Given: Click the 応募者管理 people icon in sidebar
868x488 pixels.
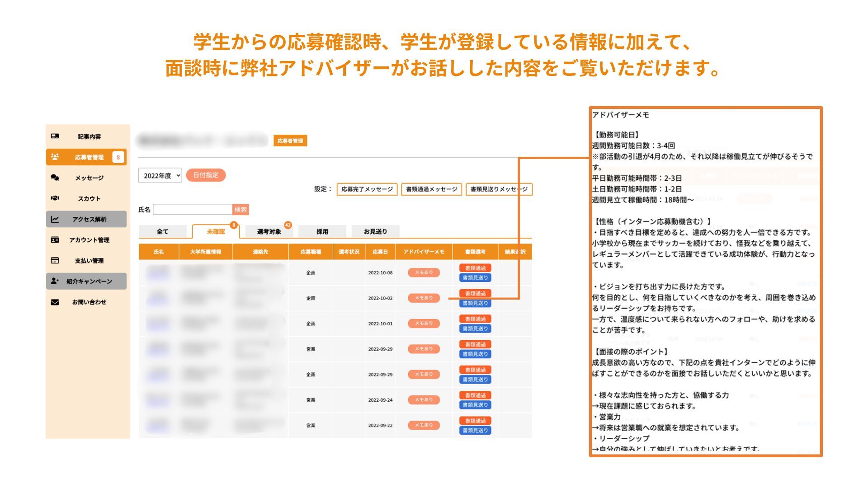Looking at the screenshot, I should pos(55,157).
